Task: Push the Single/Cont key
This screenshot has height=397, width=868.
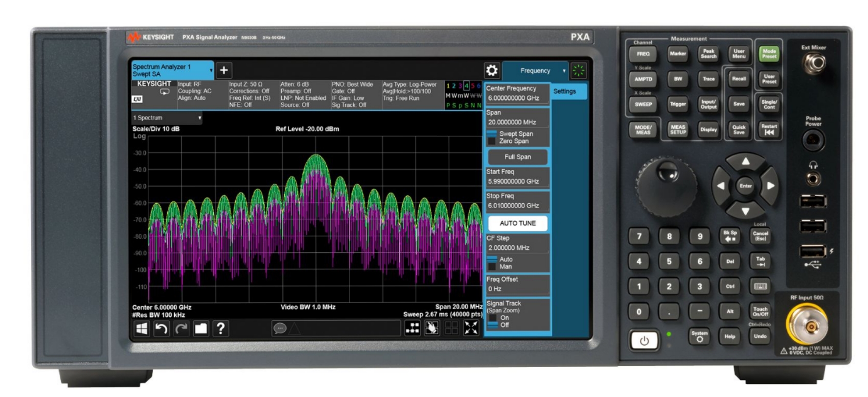Action: click(x=769, y=104)
